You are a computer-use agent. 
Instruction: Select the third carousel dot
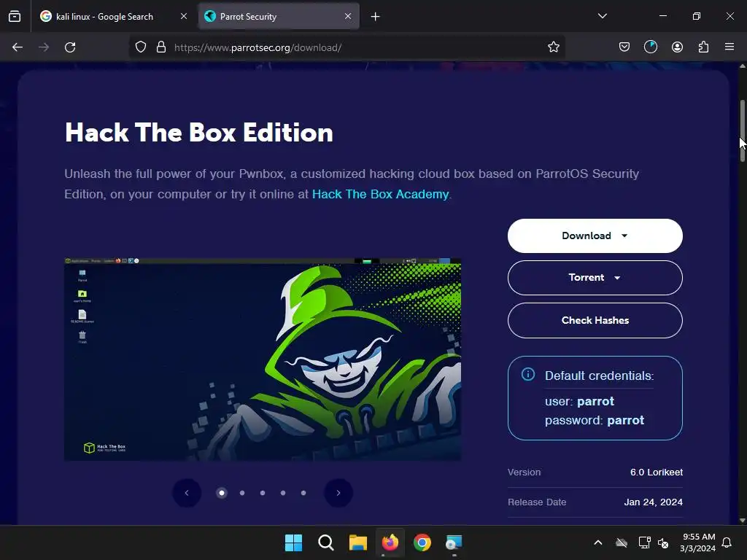(x=263, y=493)
